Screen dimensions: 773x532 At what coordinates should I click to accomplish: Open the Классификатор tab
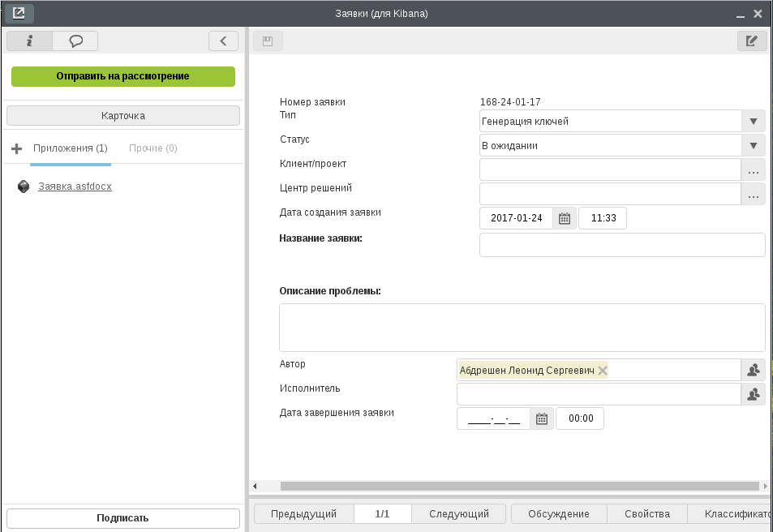click(x=730, y=514)
